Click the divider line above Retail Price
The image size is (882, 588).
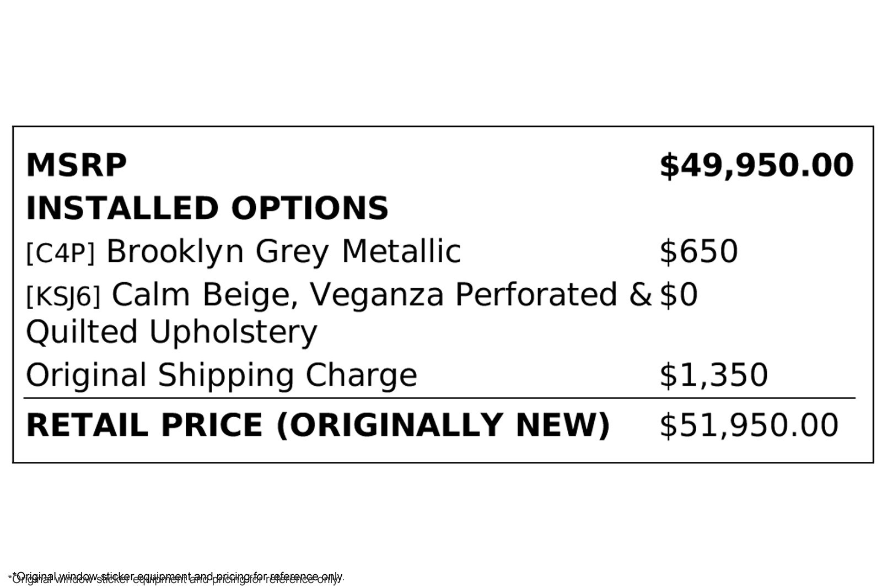click(x=439, y=397)
